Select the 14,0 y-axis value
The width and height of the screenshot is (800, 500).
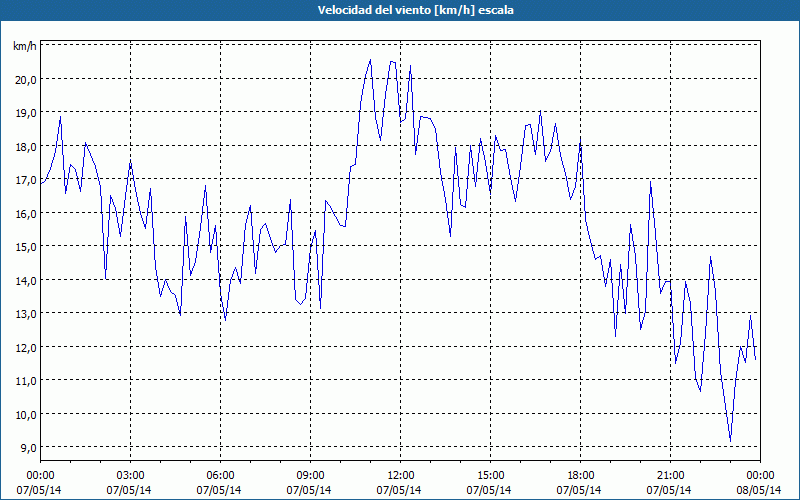tap(26, 281)
